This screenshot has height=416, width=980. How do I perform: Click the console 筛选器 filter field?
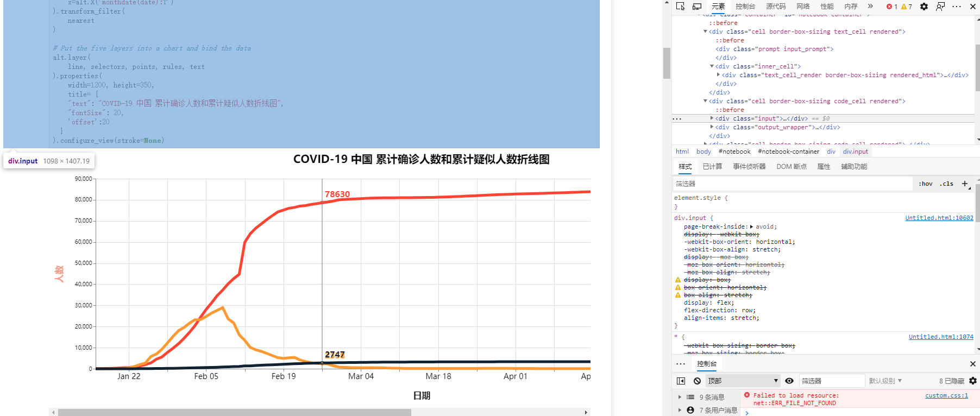point(832,381)
